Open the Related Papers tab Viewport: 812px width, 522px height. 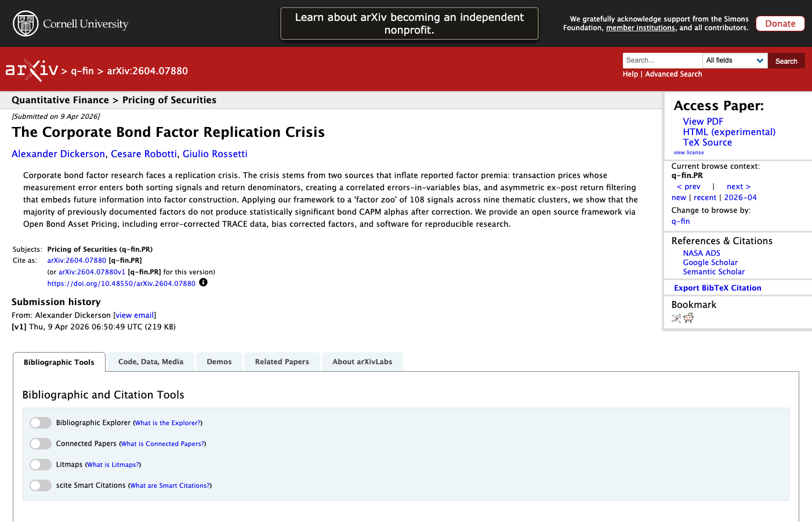pyautogui.click(x=282, y=362)
